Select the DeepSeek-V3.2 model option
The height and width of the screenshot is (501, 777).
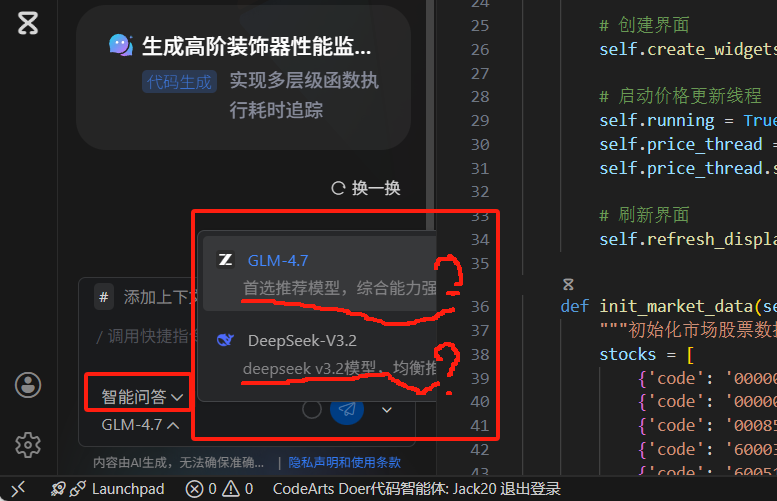tap(320, 354)
